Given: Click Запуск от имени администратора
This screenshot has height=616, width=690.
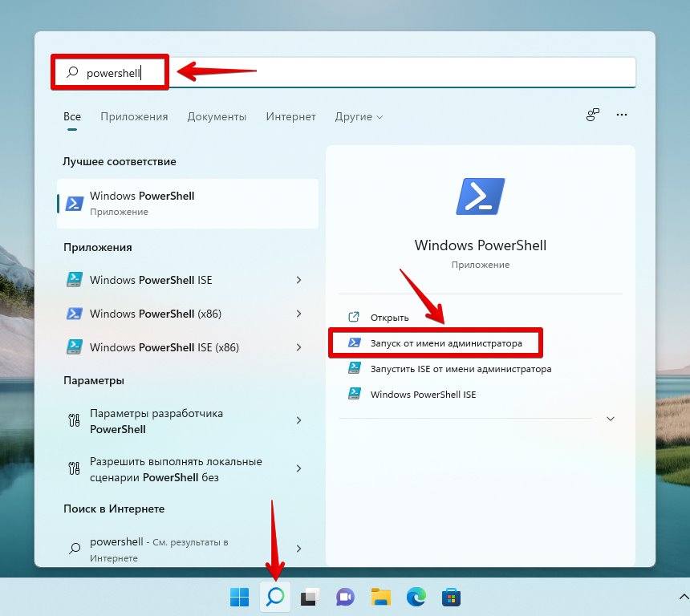Looking at the screenshot, I should pyautogui.click(x=446, y=343).
